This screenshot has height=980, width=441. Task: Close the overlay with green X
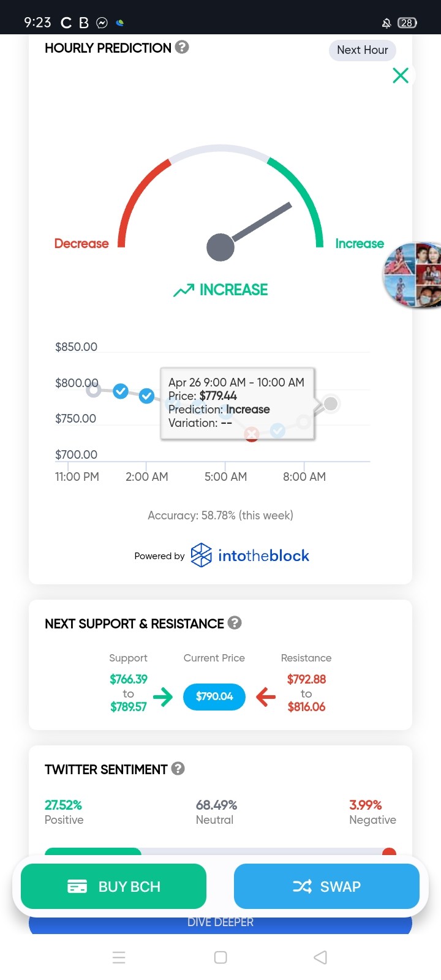(401, 75)
